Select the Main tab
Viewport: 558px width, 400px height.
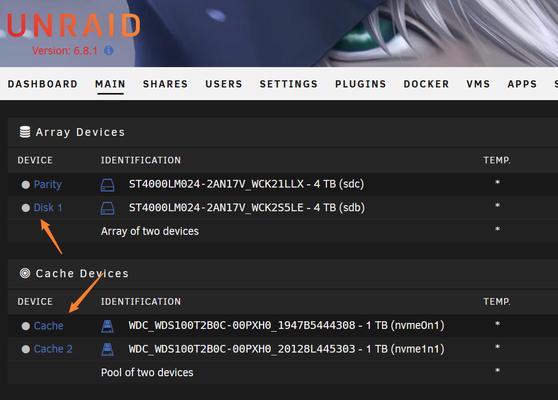pos(110,84)
